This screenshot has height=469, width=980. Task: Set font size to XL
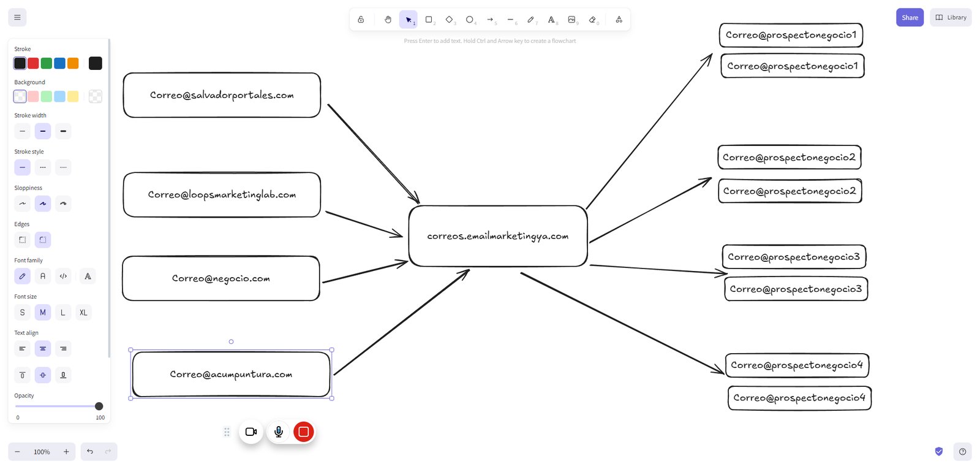point(83,313)
